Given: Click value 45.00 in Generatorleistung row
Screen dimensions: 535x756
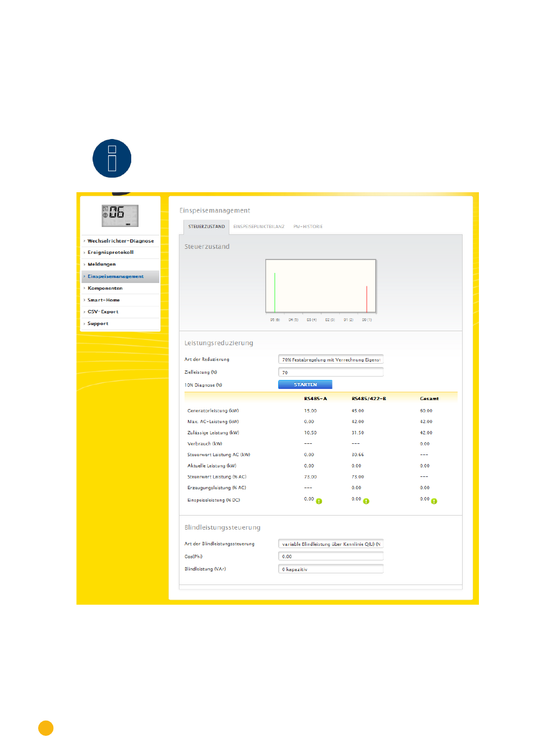Looking at the screenshot, I should click(358, 411).
